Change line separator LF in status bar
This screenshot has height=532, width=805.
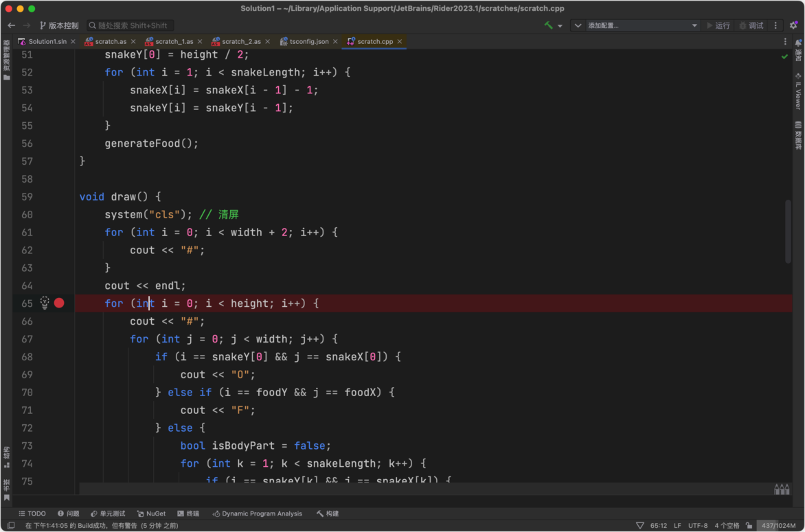tap(677, 525)
